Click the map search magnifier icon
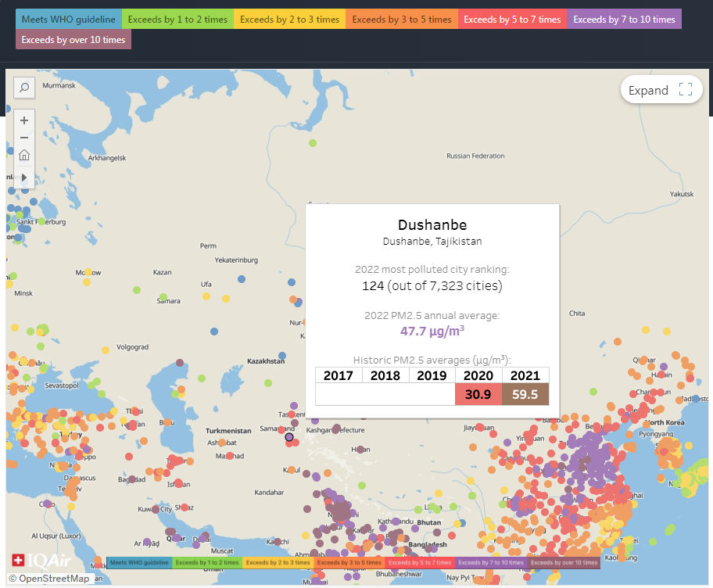Image resolution: width=713 pixels, height=588 pixels. point(24,88)
